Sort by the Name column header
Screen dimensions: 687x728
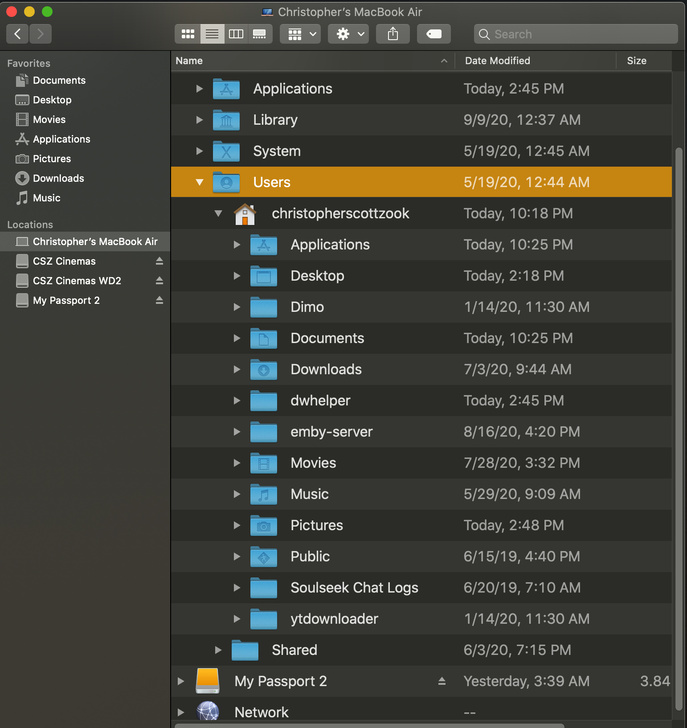pyautogui.click(x=312, y=60)
